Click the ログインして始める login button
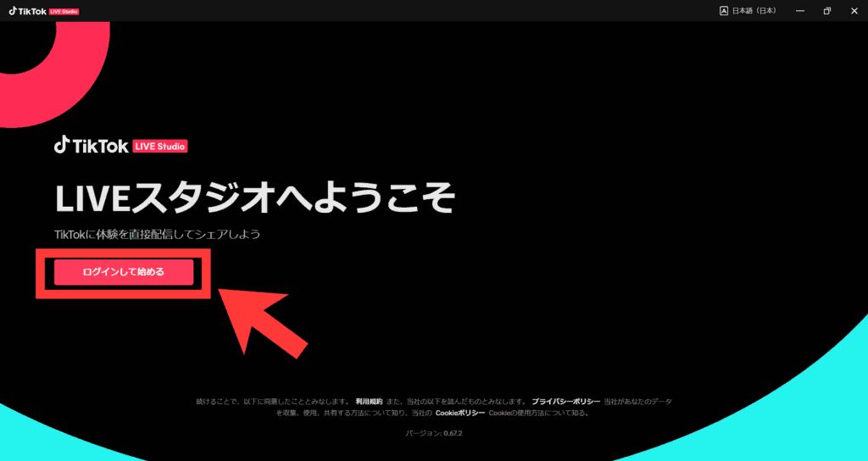This screenshot has height=461, width=868. pyautogui.click(x=124, y=272)
